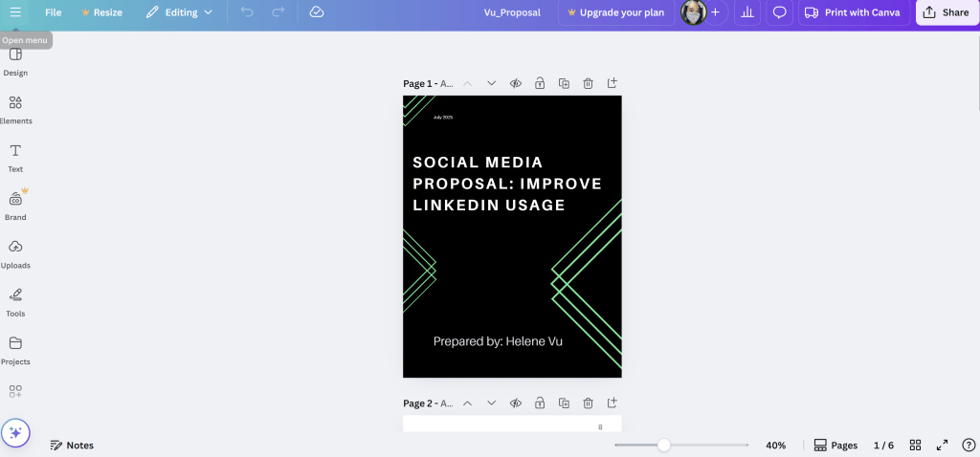Image resolution: width=980 pixels, height=457 pixels.
Task: Click the zoom slider handle
Action: [x=663, y=446]
